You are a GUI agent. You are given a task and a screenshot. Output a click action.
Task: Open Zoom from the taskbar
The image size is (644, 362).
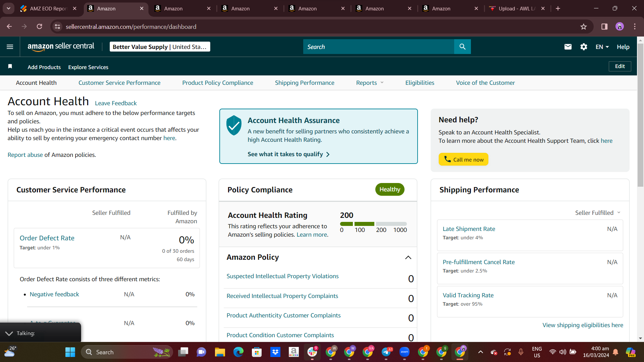(405, 352)
